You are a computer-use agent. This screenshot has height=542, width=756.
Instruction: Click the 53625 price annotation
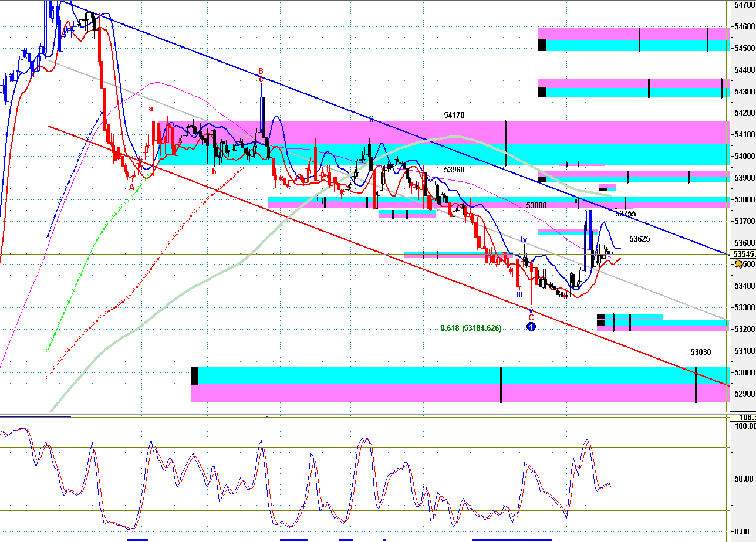(x=640, y=239)
